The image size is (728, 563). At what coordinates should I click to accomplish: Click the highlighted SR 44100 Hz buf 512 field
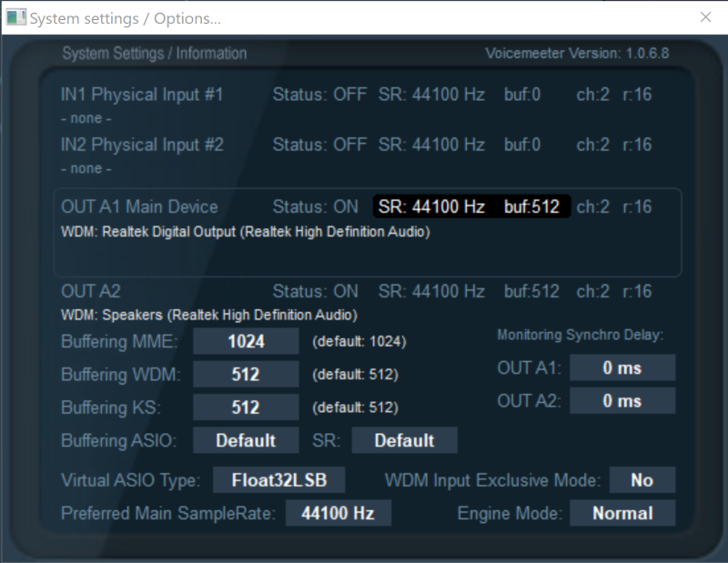pyautogui.click(x=471, y=207)
